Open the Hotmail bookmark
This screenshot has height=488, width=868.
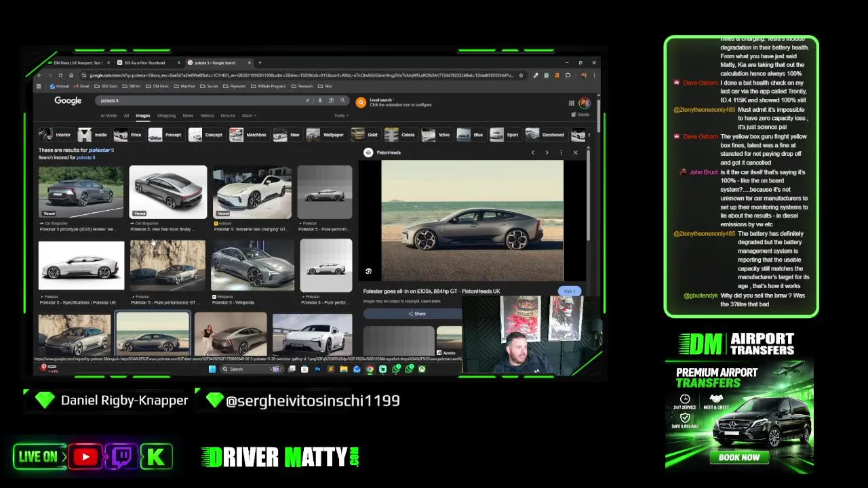click(x=59, y=86)
